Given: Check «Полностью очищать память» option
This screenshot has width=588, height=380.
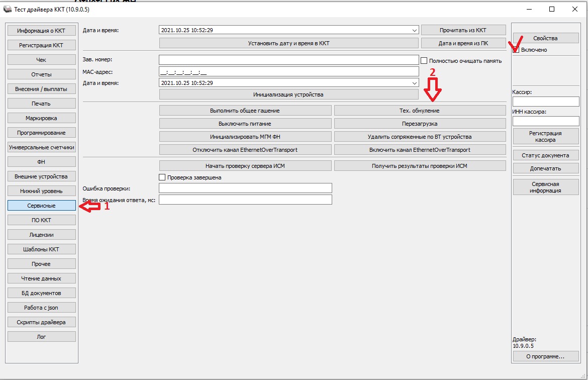Looking at the screenshot, I should [424, 60].
